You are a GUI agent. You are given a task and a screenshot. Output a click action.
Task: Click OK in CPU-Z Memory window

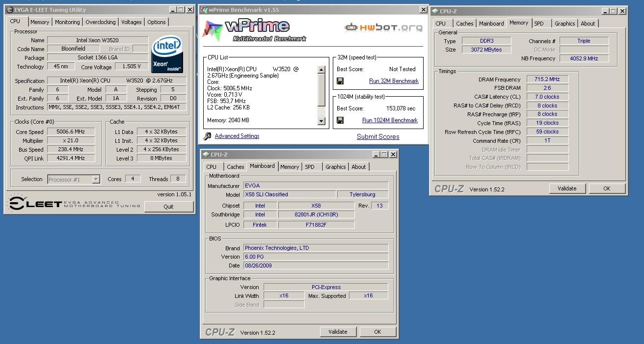pyautogui.click(x=607, y=188)
